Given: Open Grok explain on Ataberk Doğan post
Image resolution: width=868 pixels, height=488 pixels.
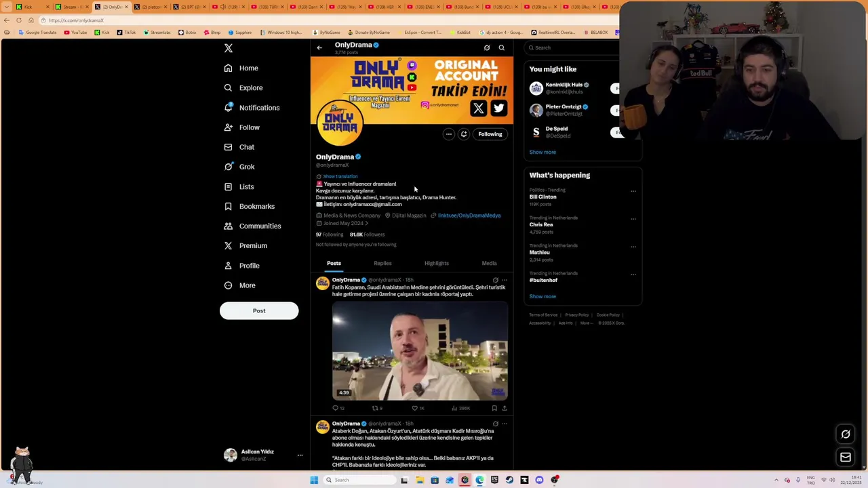Looking at the screenshot, I should (495, 424).
